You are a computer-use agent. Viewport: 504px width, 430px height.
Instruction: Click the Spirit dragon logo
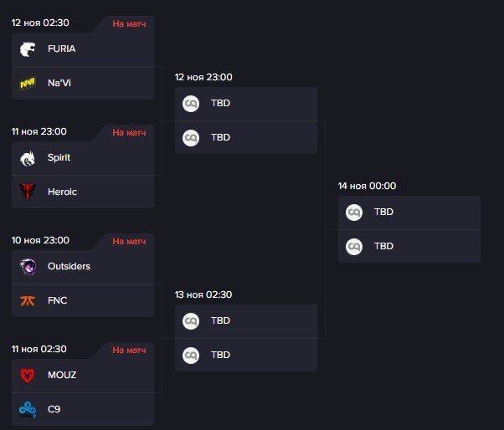point(28,157)
